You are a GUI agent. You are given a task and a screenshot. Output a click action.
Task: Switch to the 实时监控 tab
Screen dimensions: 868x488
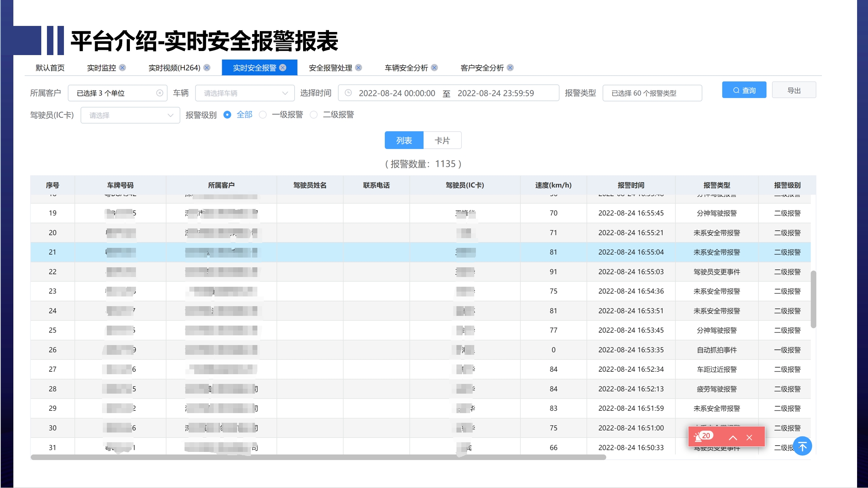[x=102, y=68]
